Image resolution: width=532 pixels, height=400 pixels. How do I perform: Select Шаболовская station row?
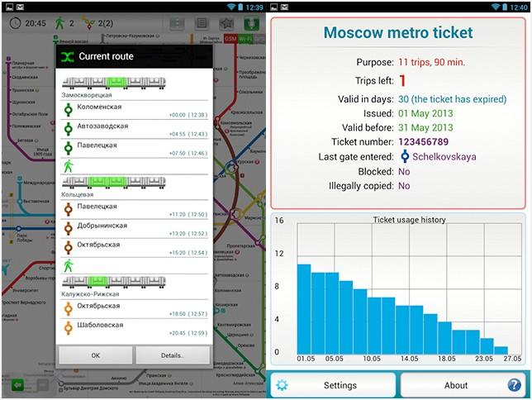point(135,328)
